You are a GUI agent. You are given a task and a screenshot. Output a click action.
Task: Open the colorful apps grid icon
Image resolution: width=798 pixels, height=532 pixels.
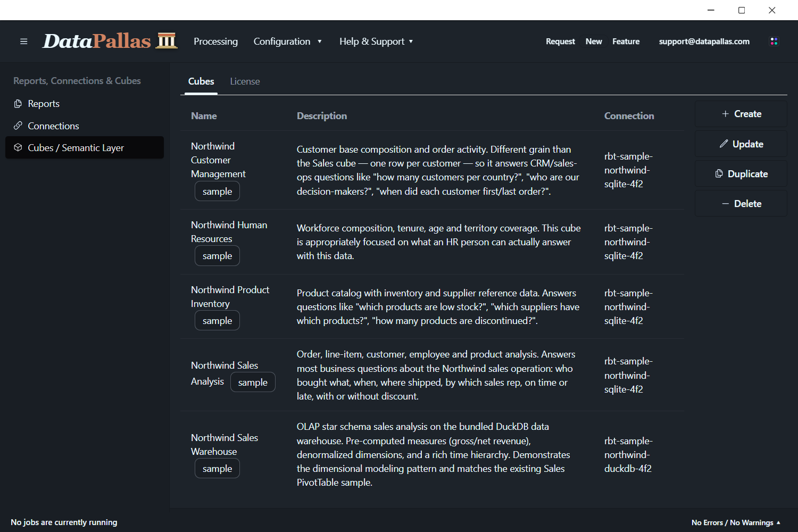(774, 41)
